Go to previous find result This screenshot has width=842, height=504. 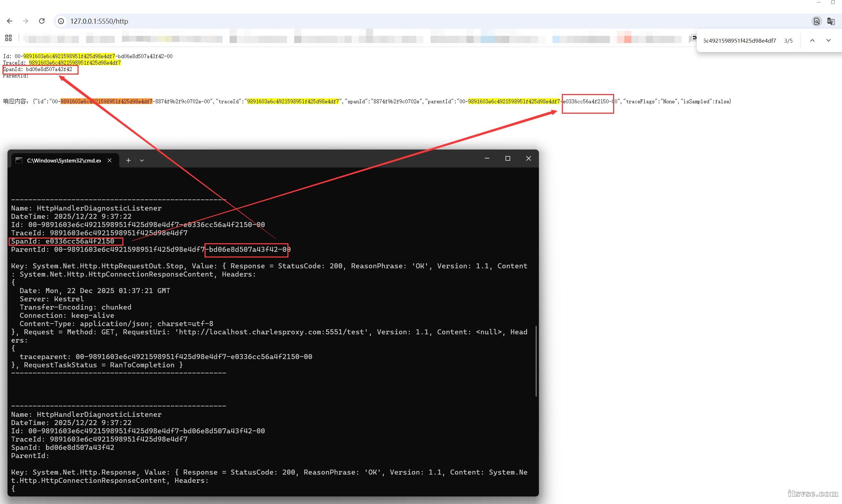(x=812, y=41)
